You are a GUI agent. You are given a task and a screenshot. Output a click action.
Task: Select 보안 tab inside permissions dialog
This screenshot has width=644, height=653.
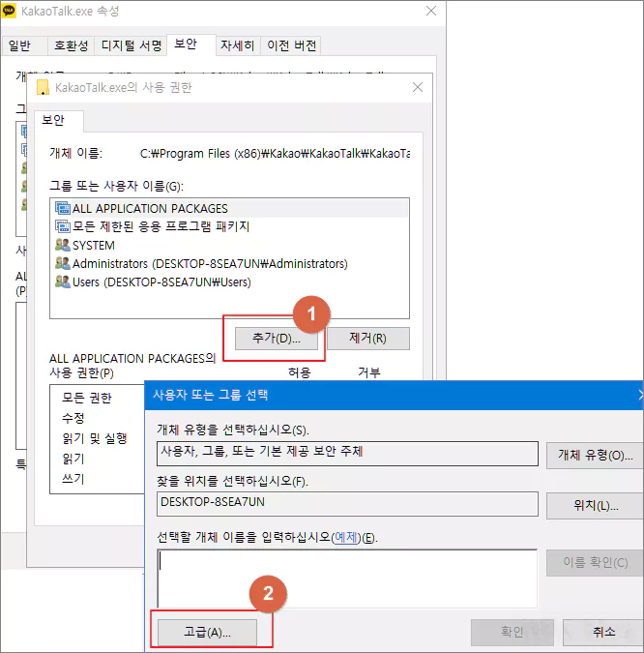coord(58,120)
